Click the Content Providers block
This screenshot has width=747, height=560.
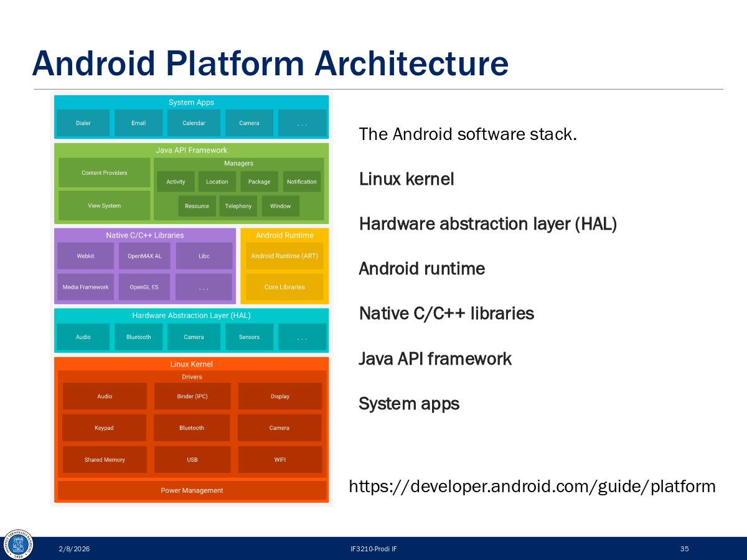(x=104, y=172)
